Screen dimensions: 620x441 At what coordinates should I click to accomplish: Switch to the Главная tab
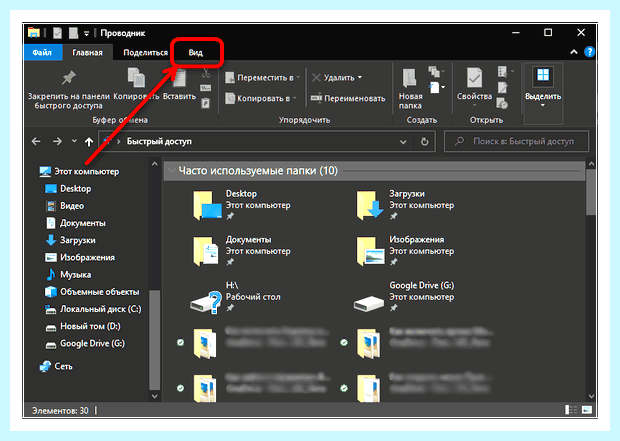point(87,53)
